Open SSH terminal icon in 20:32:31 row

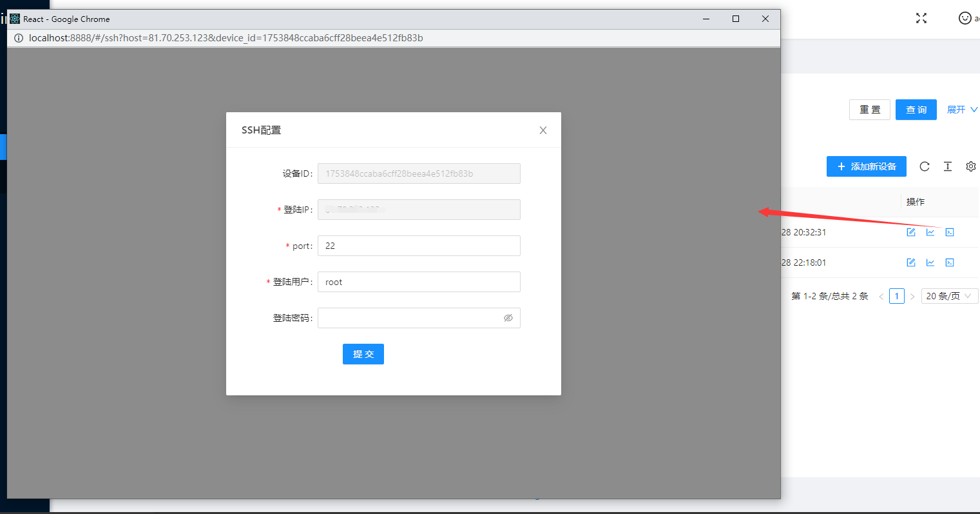(x=950, y=232)
